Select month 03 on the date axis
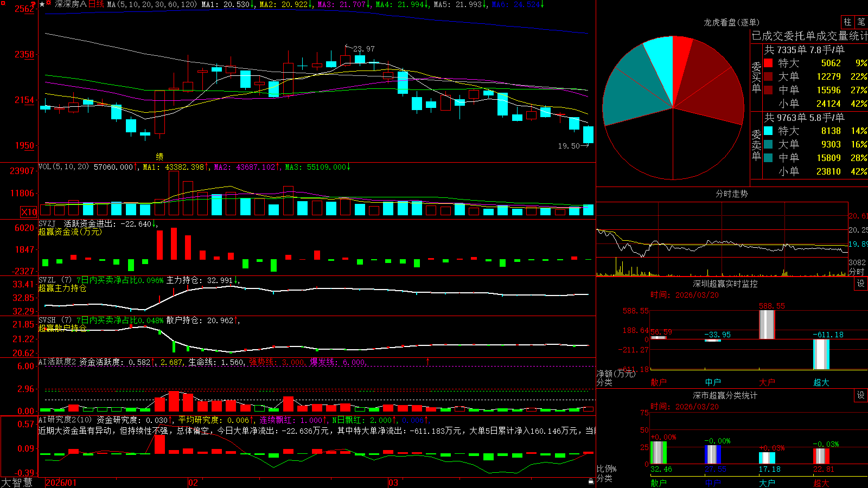 (x=393, y=483)
